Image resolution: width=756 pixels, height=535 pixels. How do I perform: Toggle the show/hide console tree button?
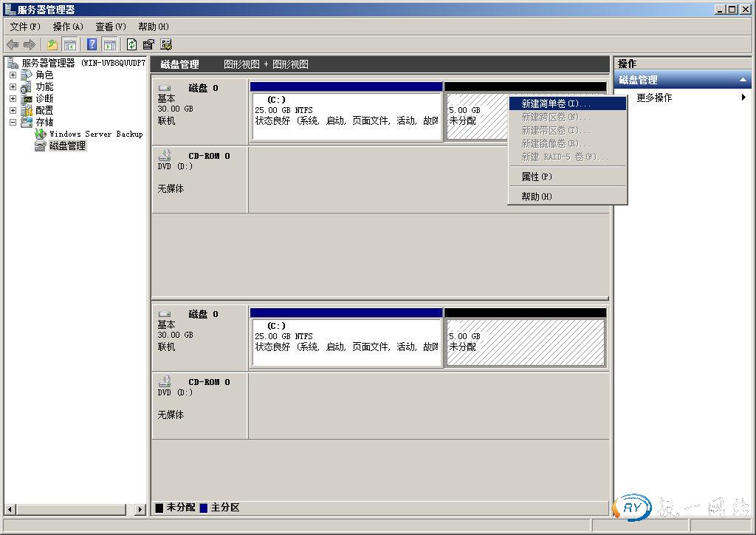pyautogui.click(x=70, y=44)
